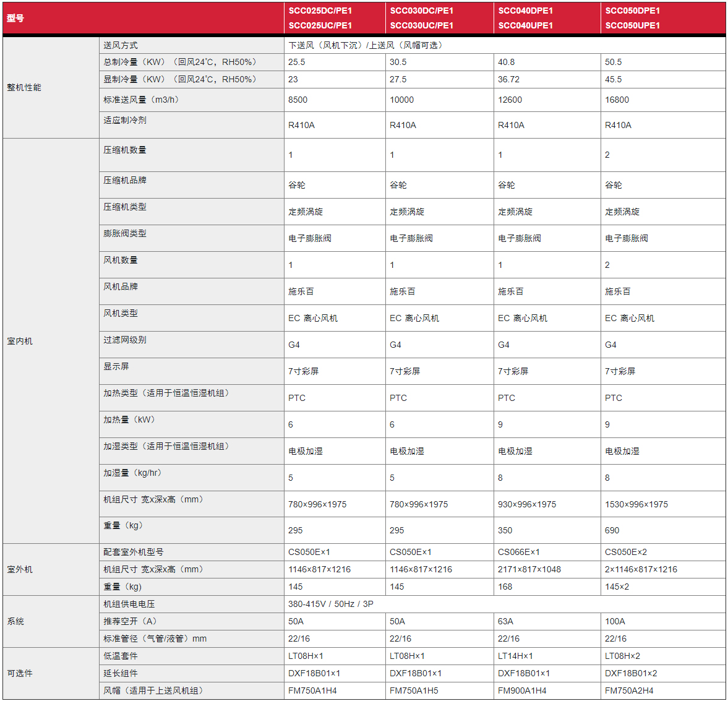Select the FM900A1H4 air hood cell
Screen dimensions: 728x701
pos(521,690)
